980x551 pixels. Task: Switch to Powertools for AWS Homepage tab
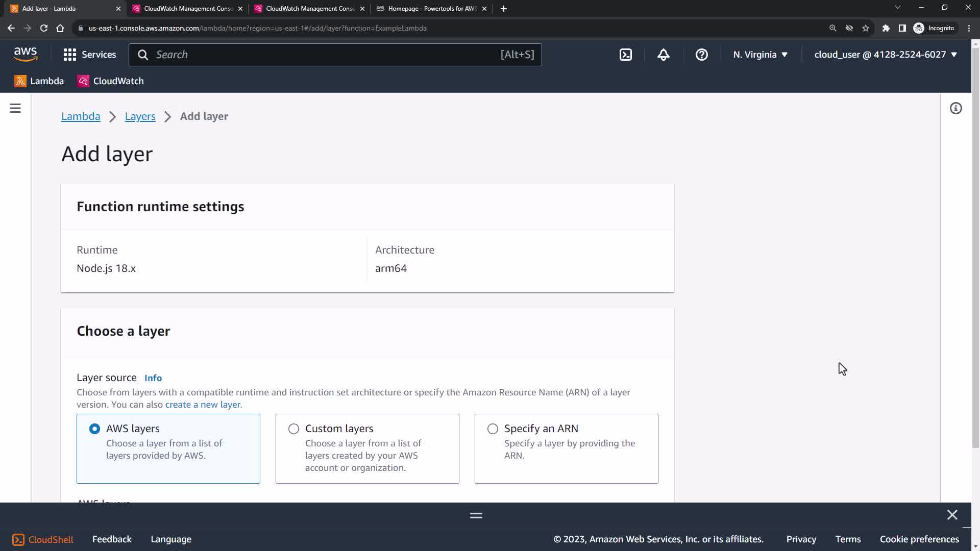click(x=431, y=9)
